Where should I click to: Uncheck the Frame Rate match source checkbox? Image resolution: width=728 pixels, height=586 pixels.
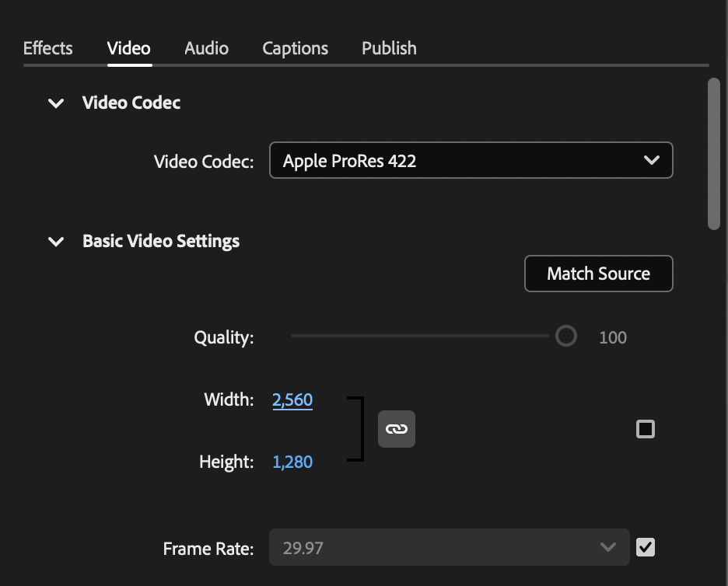click(646, 547)
